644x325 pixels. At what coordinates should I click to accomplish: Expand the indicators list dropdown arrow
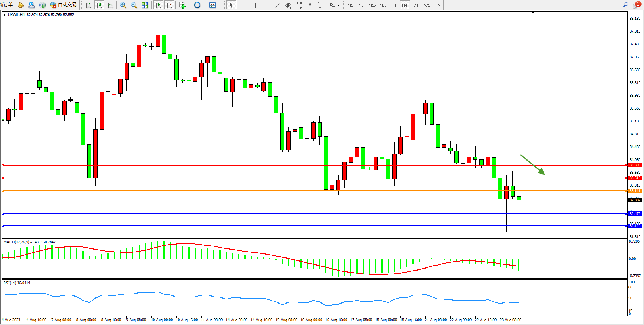pyautogui.click(x=189, y=5)
